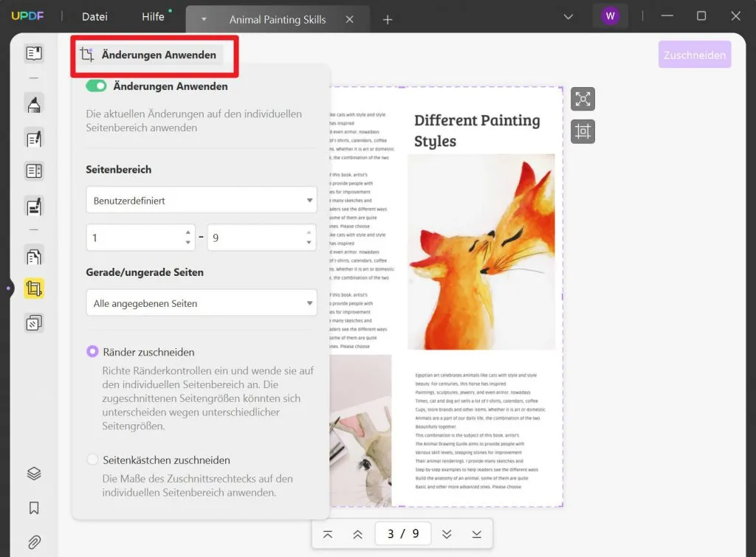Toggle the Änderungen Anwenden switch
Screen dimensions: 756x557
pos(96,86)
